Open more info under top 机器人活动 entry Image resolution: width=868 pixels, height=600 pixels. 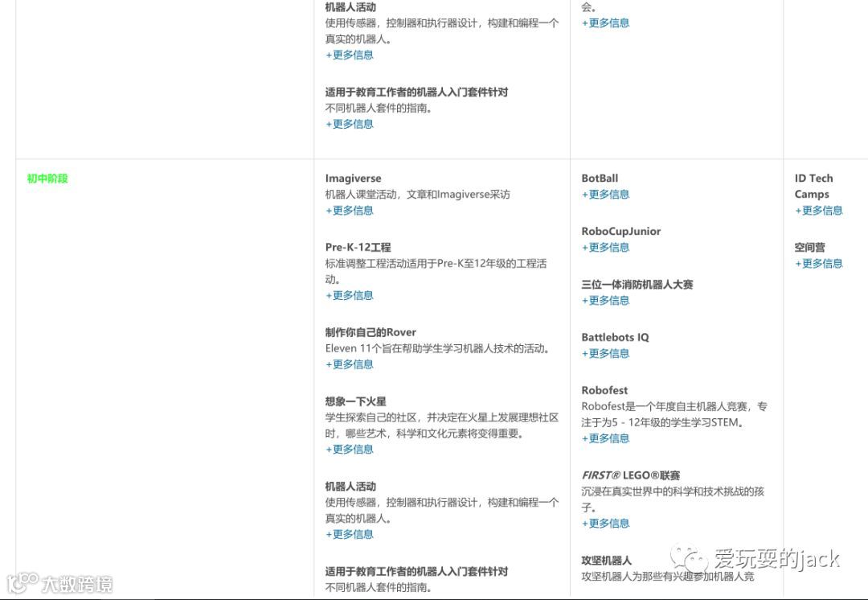(x=350, y=55)
